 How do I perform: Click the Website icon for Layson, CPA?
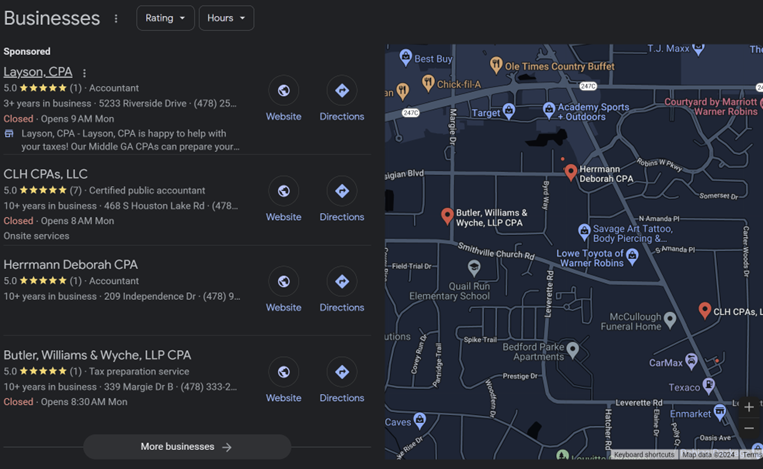(283, 91)
